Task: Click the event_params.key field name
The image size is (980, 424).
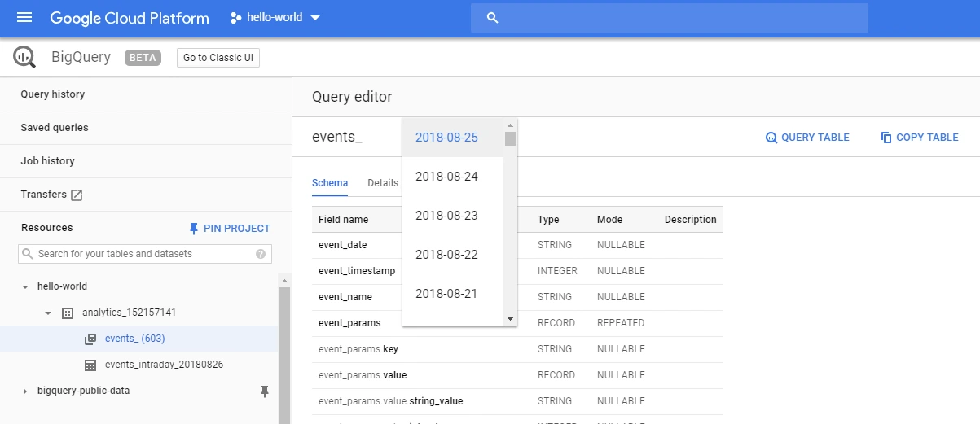Action: 358,349
